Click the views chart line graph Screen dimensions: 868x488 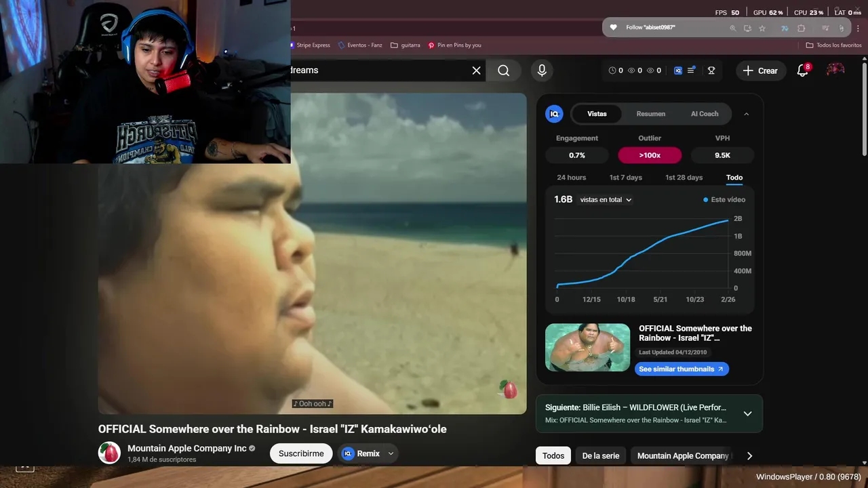click(x=643, y=253)
